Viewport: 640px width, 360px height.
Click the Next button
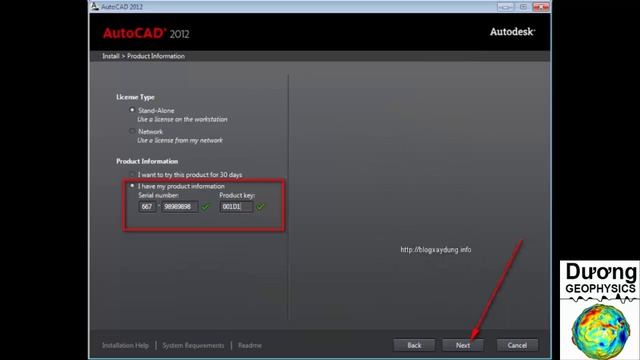click(x=463, y=345)
